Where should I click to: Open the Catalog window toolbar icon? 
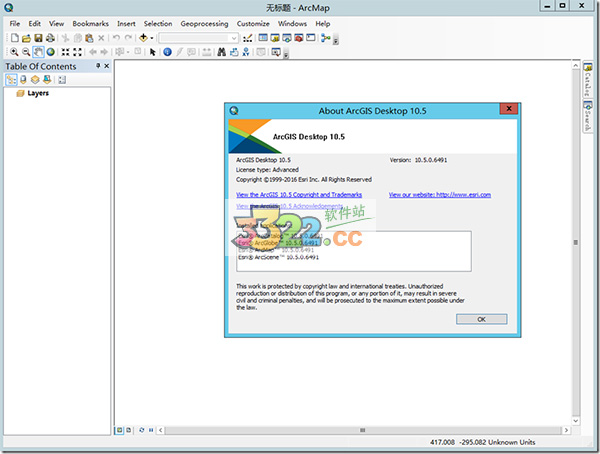(x=275, y=38)
